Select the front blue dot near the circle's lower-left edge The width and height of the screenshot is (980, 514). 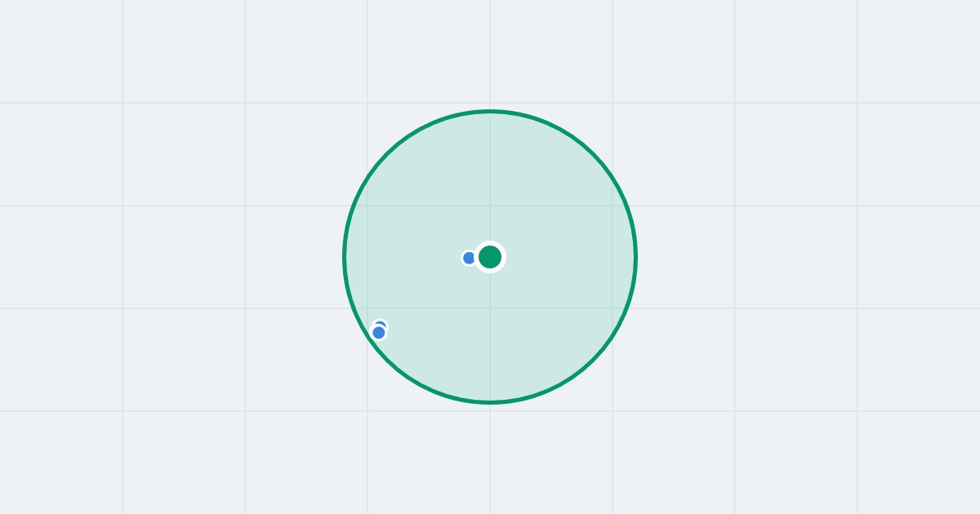tap(378, 332)
